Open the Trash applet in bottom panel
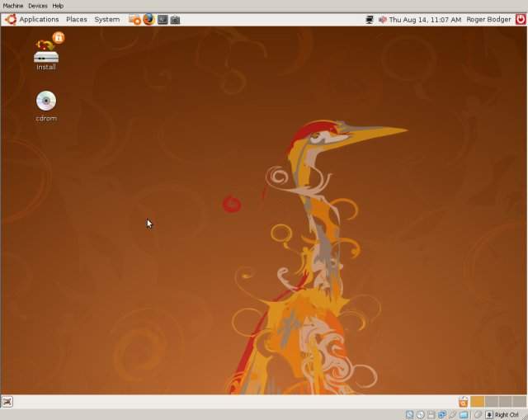Screen dimensions: 528x420 coord(463,402)
